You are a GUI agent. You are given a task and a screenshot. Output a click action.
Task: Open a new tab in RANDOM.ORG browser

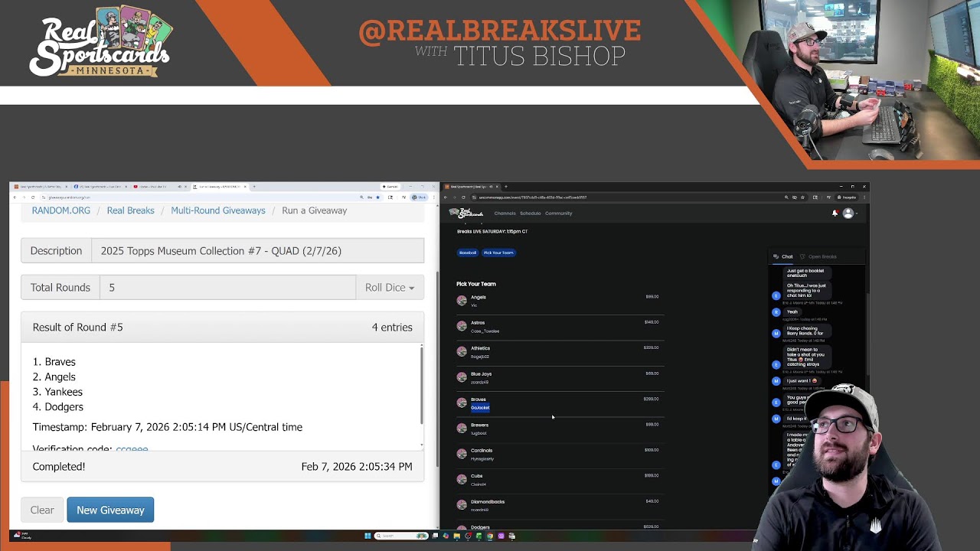point(254,187)
